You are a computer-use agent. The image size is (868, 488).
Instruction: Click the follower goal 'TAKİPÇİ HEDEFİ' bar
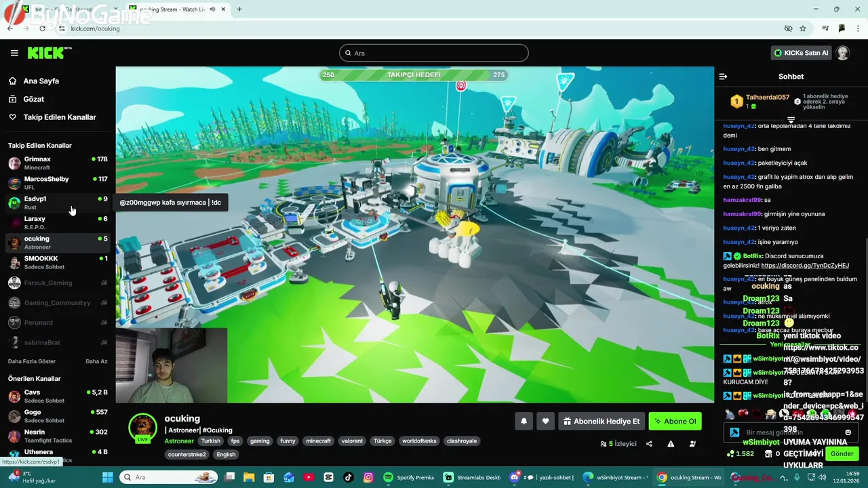[x=414, y=75]
